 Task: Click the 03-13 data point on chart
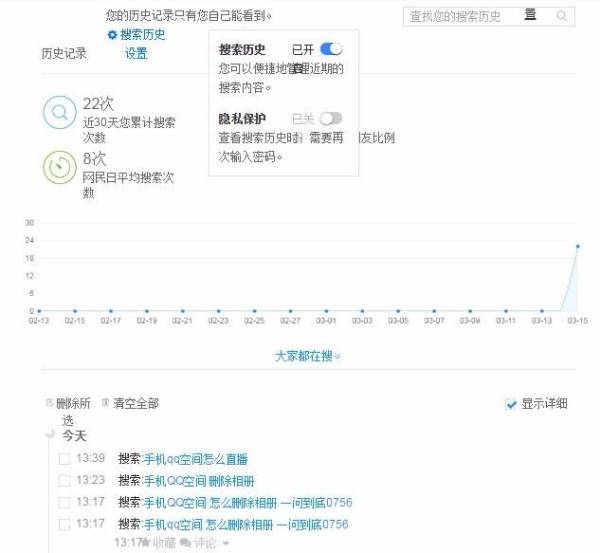tap(542, 311)
